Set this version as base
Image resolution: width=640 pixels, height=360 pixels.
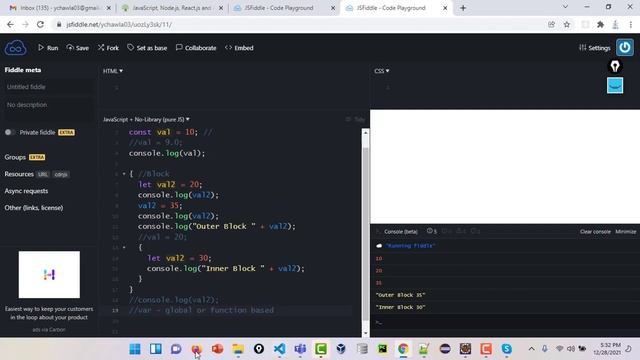[x=147, y=48]
